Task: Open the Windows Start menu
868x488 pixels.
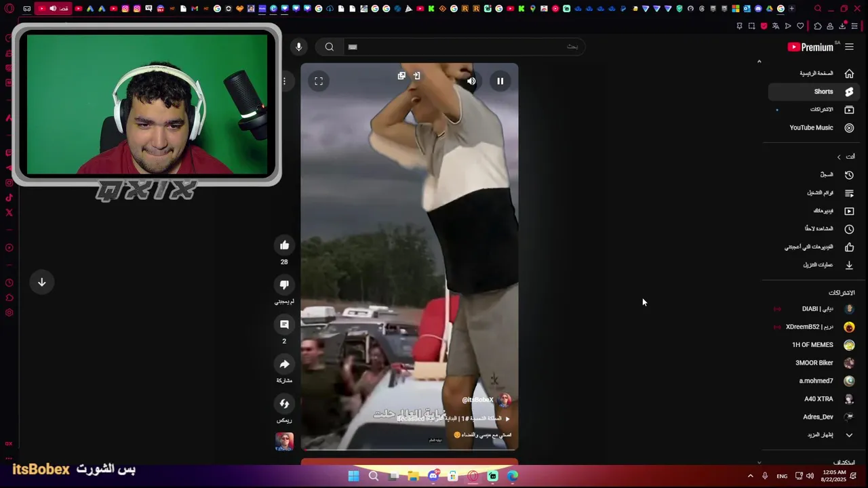Action: pos(353,476)
